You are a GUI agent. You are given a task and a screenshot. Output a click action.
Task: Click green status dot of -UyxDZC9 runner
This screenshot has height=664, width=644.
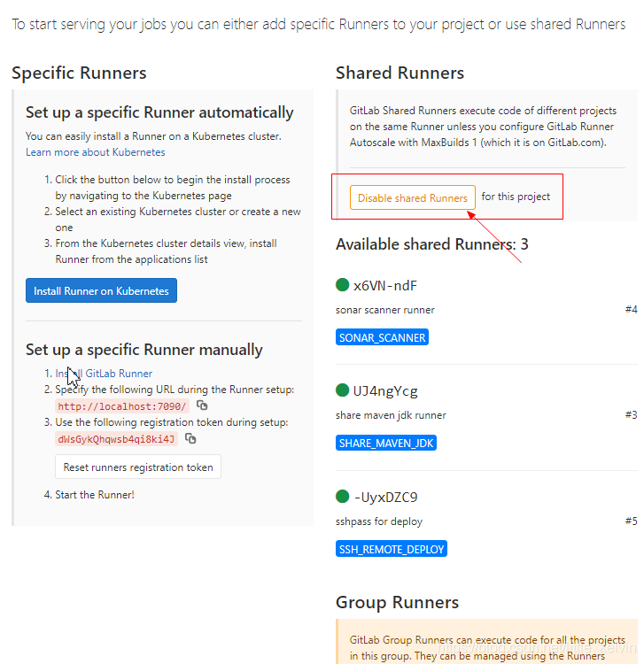[342, 496]
